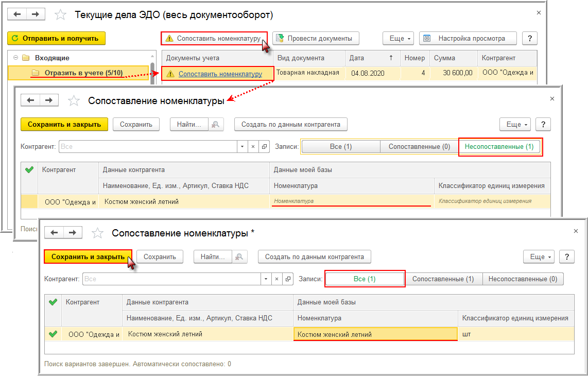This screenshot has height=376, width=588.
Task: Open Контрагент selection form in front window
Action: tap(288, 279)
